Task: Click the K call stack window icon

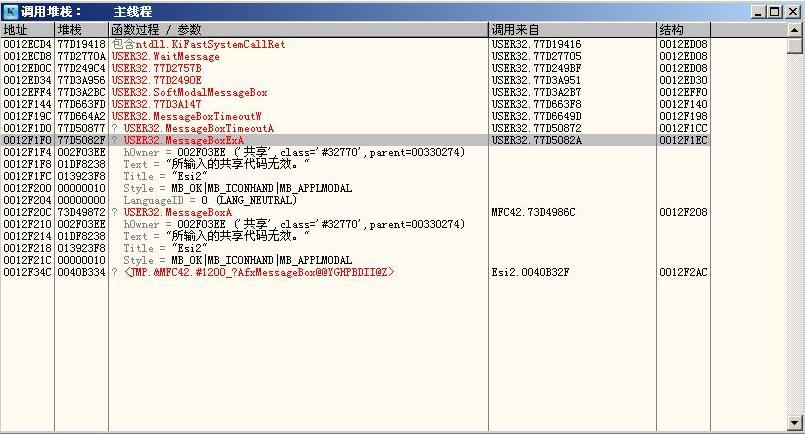Action: point(10,11)
